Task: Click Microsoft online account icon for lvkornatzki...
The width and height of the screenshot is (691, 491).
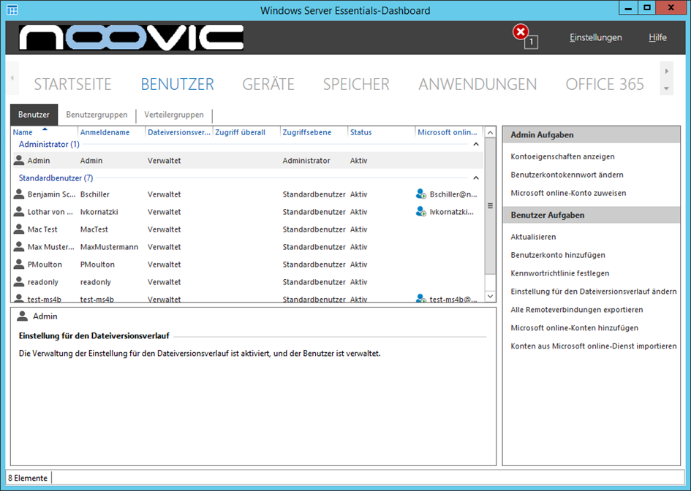Action: coord(421,212)
